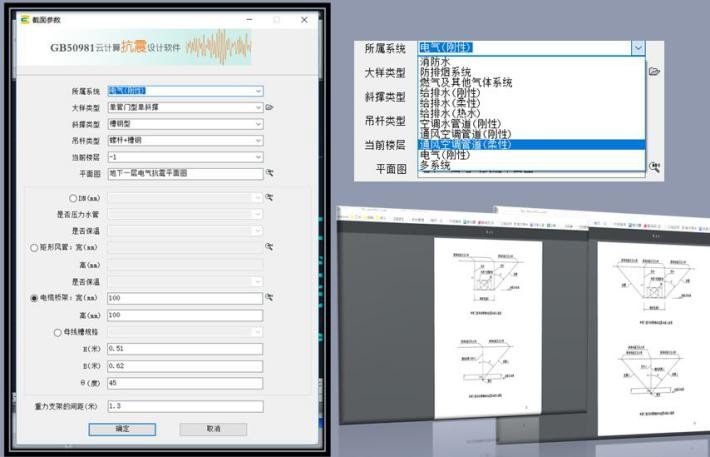Click folder icon in the enlarged dropdown view

(x=654, y=72)
